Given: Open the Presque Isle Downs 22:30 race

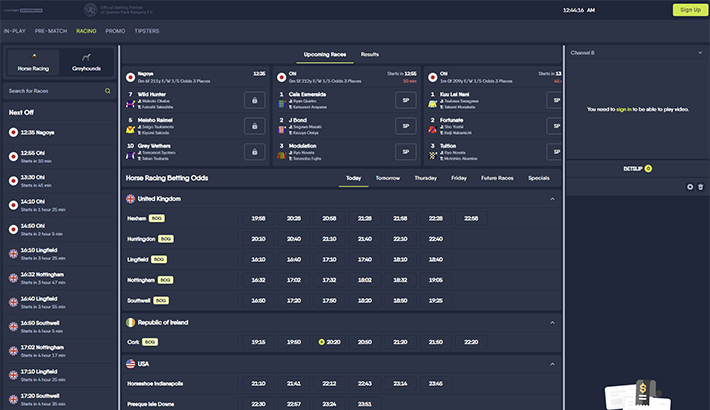Looking at the screenshot, I should pyautogui.click(x=259, y=404).
